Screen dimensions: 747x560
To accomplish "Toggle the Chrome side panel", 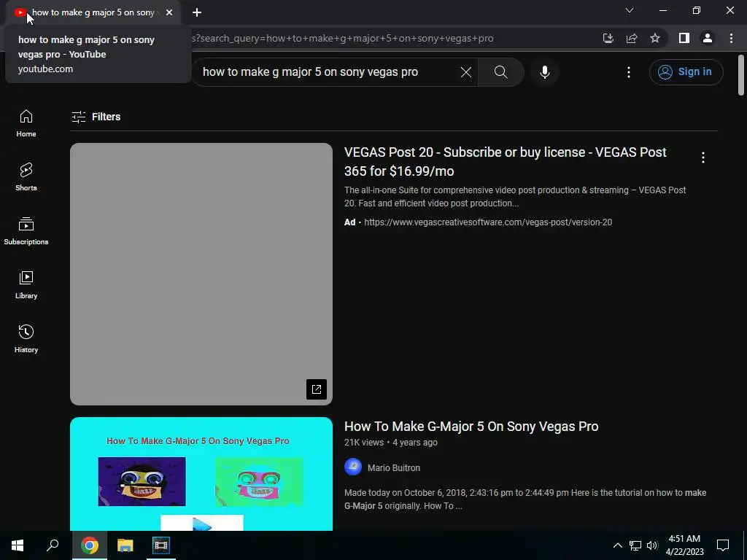I will point(684,38).
